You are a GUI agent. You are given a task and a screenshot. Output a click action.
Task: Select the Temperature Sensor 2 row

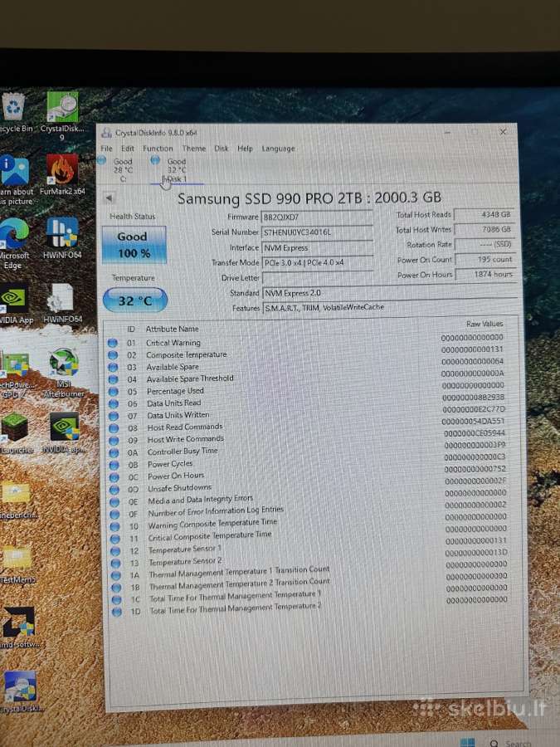point(309,559)
